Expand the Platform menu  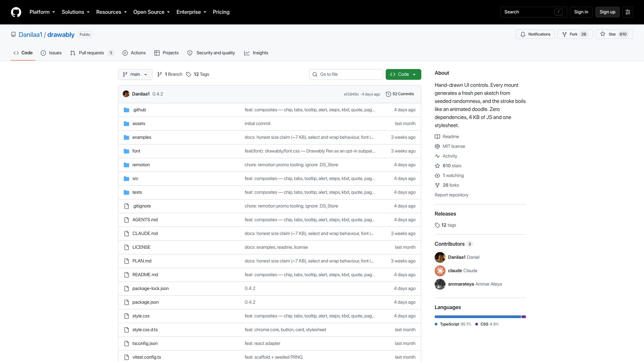tap(42, 12)
